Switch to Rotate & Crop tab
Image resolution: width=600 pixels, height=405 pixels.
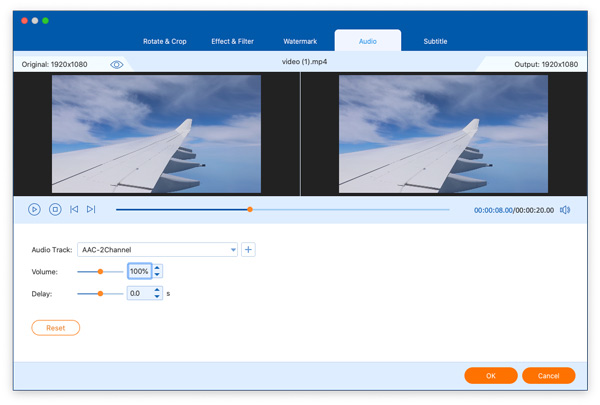click(165, 42)
